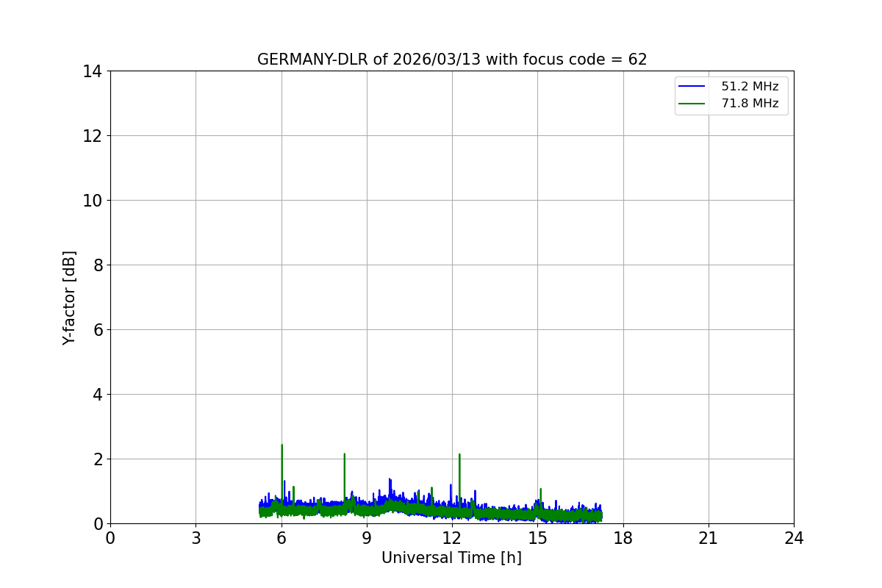Click the green line sample in legend
The width and height of the screenshot is (882, 588).
click(692, 104)
